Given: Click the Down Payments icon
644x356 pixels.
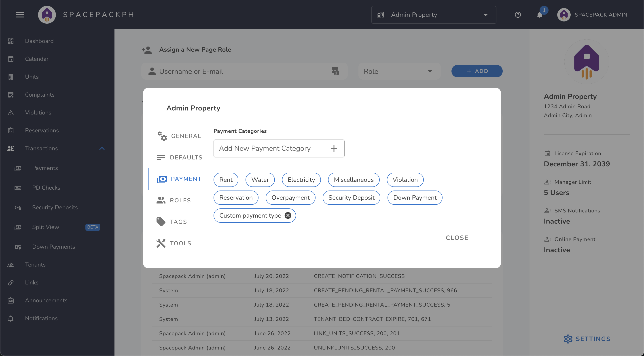Looking at the screenshot, I should [x=18, y=247].
